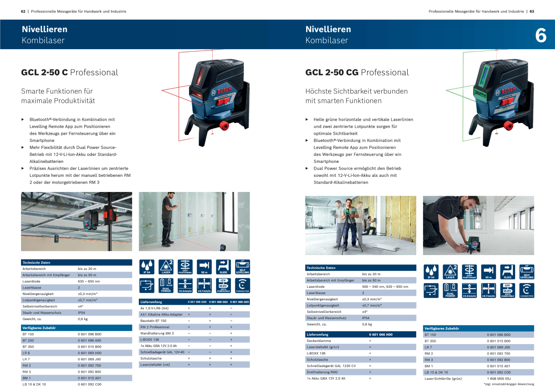Click the ±0.7mm/m icon on page 63
The width and height of the screenshot is (555, 392).
pos(488,290)
